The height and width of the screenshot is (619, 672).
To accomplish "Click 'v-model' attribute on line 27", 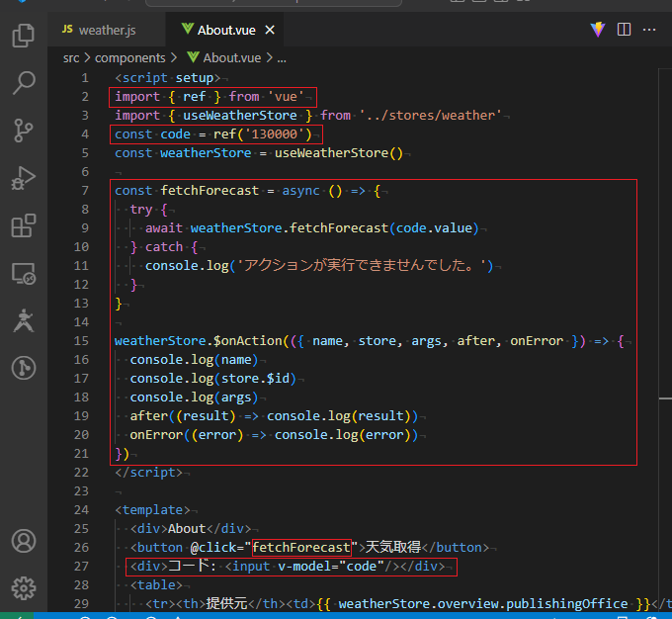I will tap(304, 567).
